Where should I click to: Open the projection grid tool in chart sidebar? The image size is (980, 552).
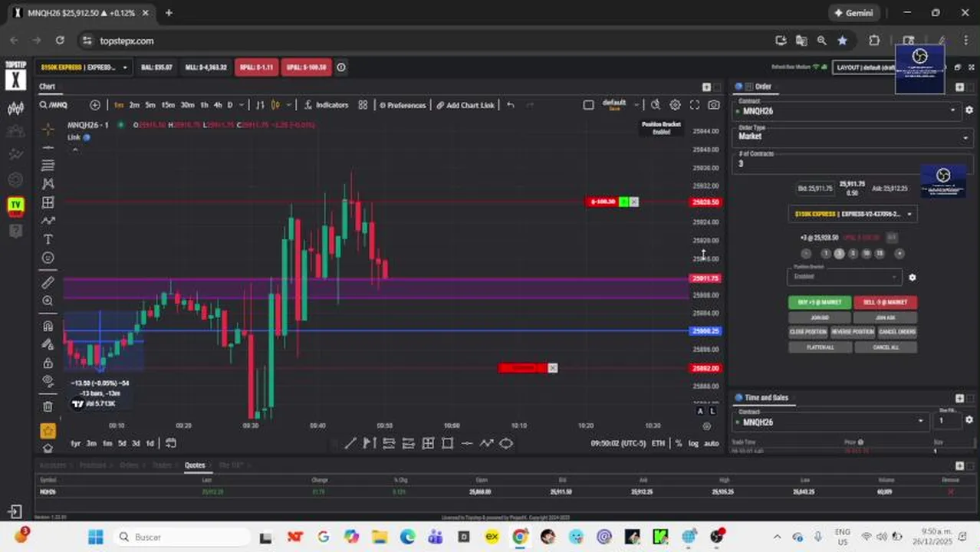[48, 202]
